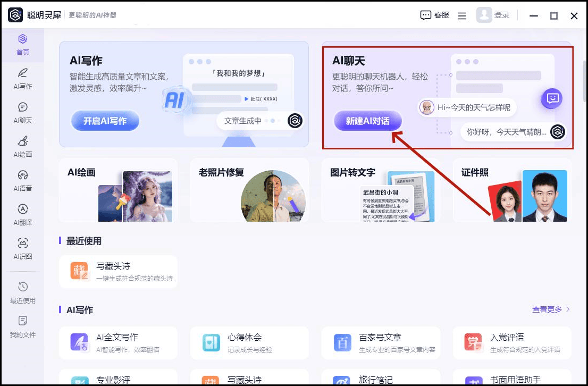Contact 客服 customer service

tap(435, 15)
